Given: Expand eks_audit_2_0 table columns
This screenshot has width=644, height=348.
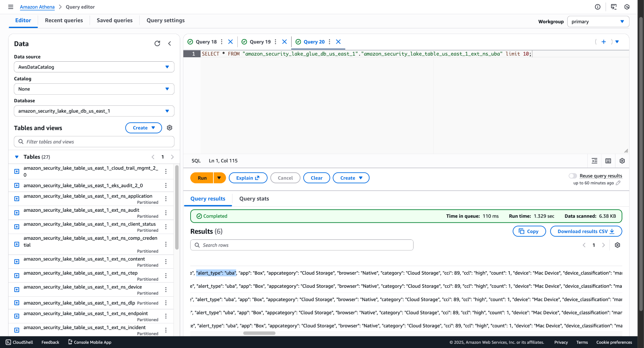Looking at the screenshot, I should pyautogui.click(x=17, y=186).
